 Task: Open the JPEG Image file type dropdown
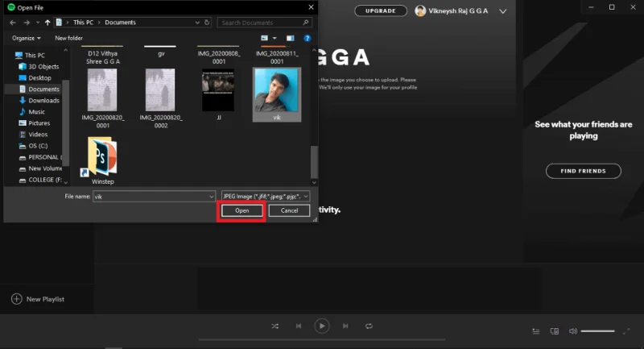(266, 197)
